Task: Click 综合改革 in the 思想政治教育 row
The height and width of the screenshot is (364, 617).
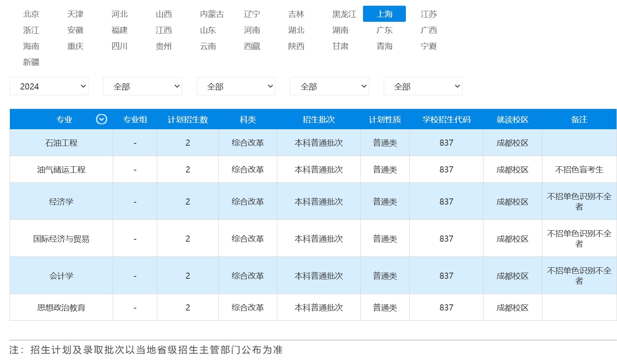Action: click(248, 307)
